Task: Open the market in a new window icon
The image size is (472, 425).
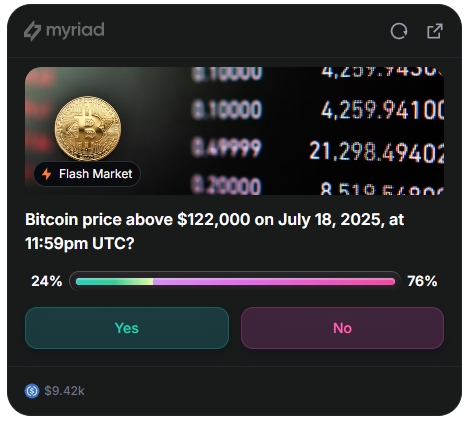Action: tap(435, 31)
